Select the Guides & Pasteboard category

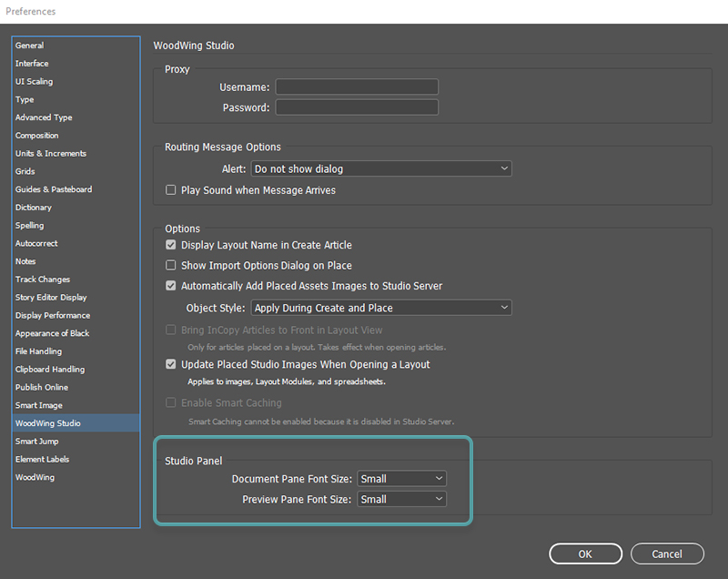click(55, 189)
